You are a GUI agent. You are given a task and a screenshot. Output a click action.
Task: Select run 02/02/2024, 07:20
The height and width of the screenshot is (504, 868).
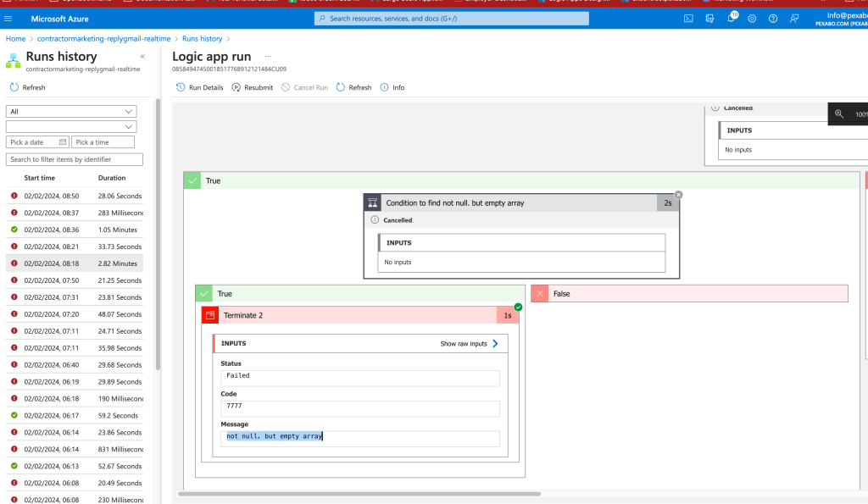[75, 313]
